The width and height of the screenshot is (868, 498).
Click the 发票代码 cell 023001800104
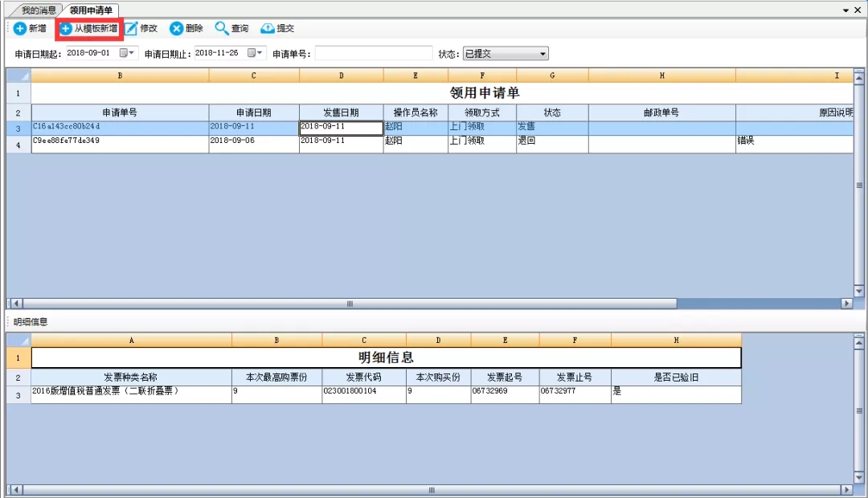click(x=363, y=392)
